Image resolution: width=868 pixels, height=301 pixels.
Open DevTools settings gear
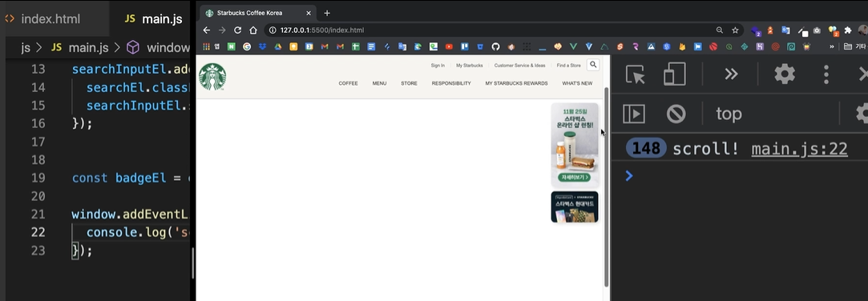coord(785,74)
